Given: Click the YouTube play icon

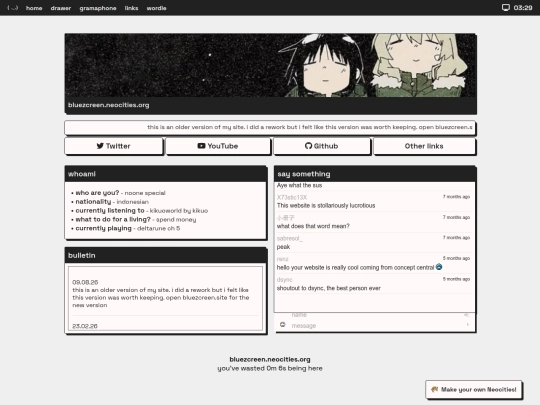Looking at the screenshot, I should click(201, 146).
